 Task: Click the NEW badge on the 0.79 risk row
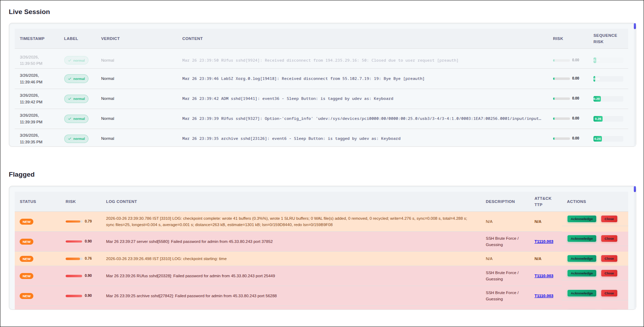click(27, 222)
